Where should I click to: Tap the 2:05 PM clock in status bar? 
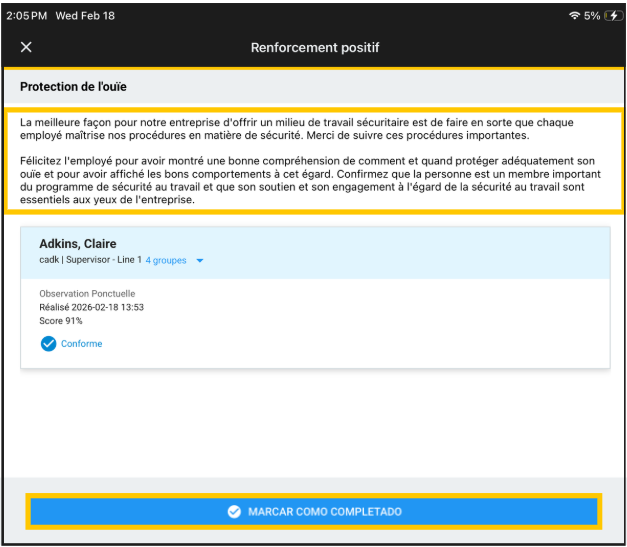(x=26, y=16)
